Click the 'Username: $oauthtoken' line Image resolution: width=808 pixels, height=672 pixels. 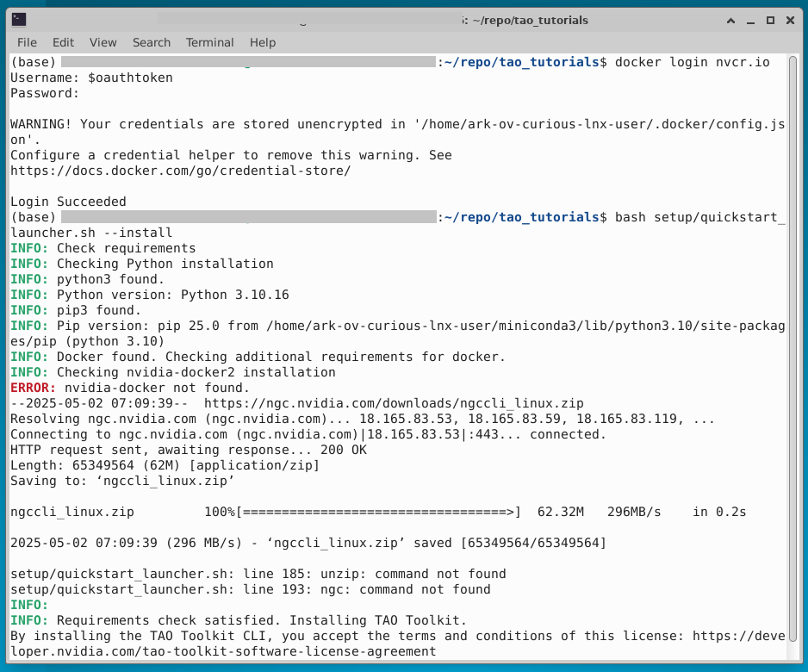point(91,78)
